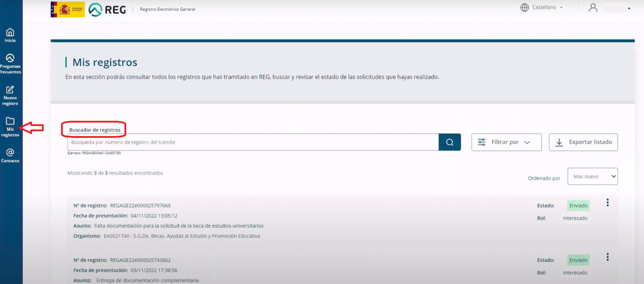Click Mostrando 3 de 3 resultados text

pos(115,173)
